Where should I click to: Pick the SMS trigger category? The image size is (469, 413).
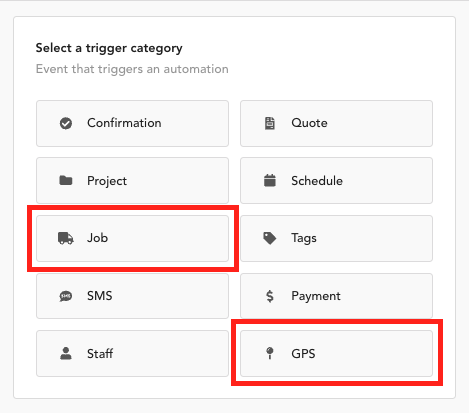point(132,296)
